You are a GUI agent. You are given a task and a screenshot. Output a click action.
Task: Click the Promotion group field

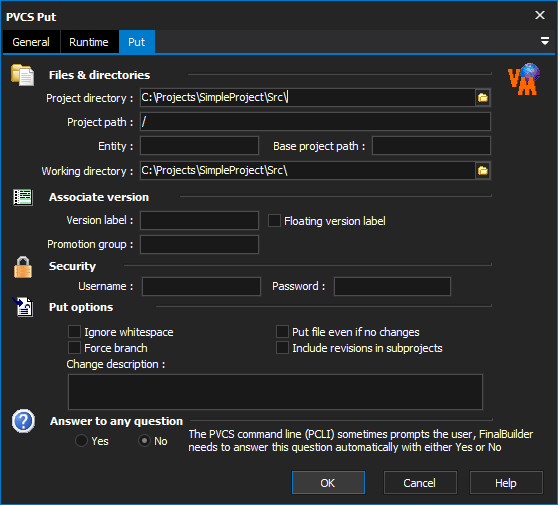tap(199, 244)
